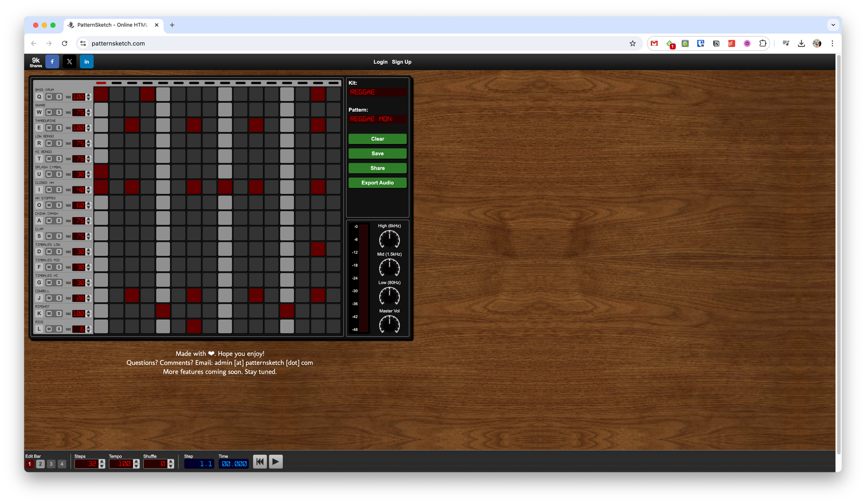
Task: Click the Tempo value field
Action: (x=121, y=464)
